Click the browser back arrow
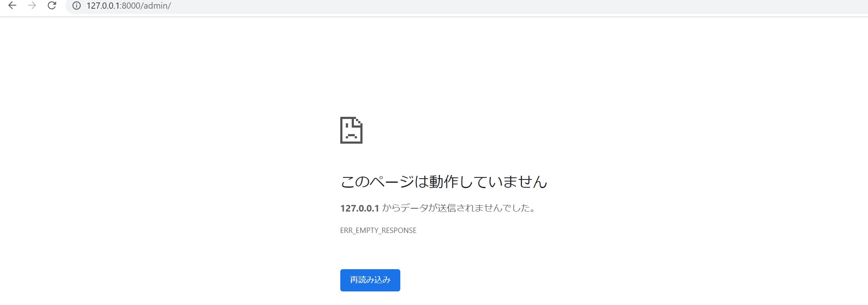This screenshot has width=868, height=305. 12,6
